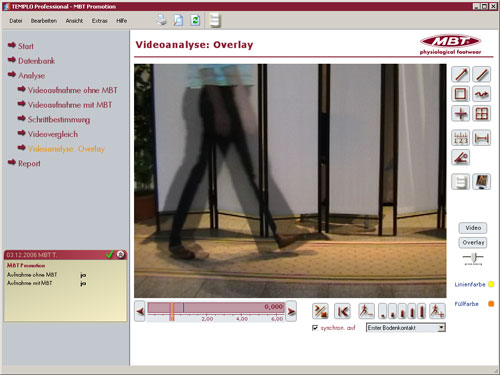Click the runner minus button

tap(366, 311)
